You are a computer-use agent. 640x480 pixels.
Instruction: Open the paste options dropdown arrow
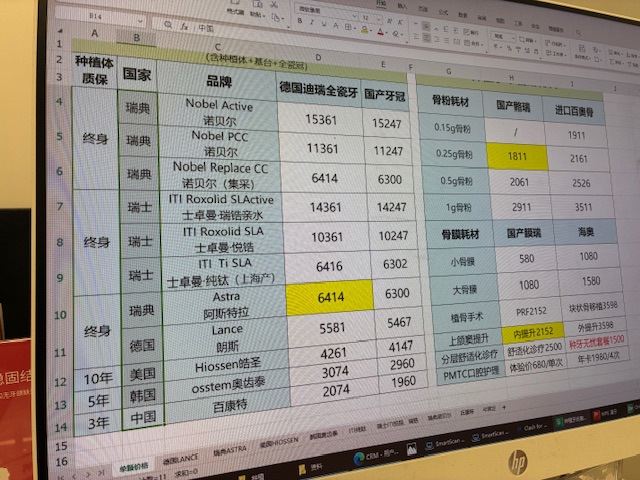coord(264,16)
